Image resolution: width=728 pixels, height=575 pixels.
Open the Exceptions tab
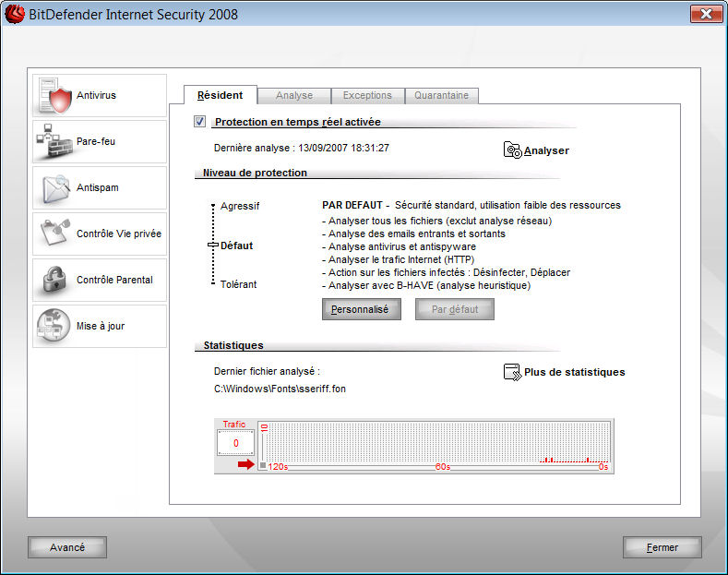pos(367,95)
